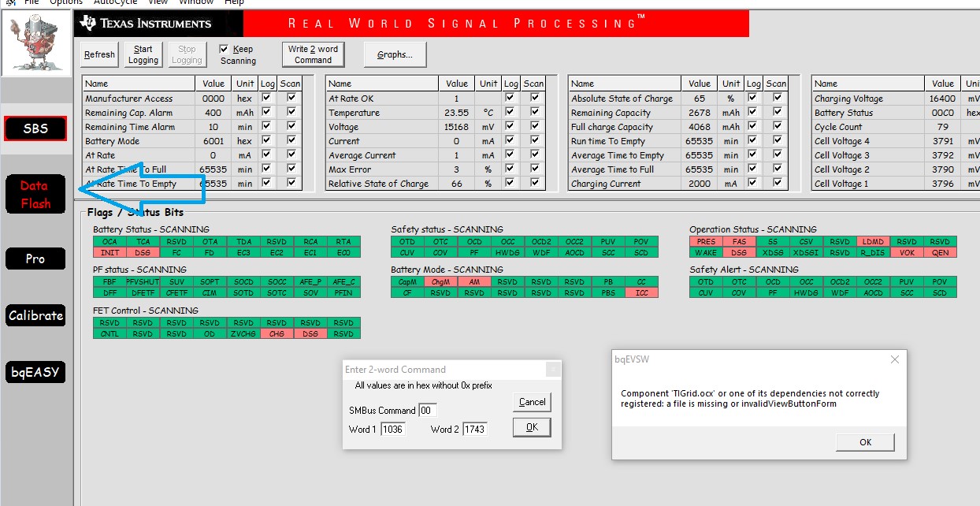980x506 pixels.
Task: Click HWDG flag in Safety Alert
Action: pyautogui.click(x=806, y=292)
